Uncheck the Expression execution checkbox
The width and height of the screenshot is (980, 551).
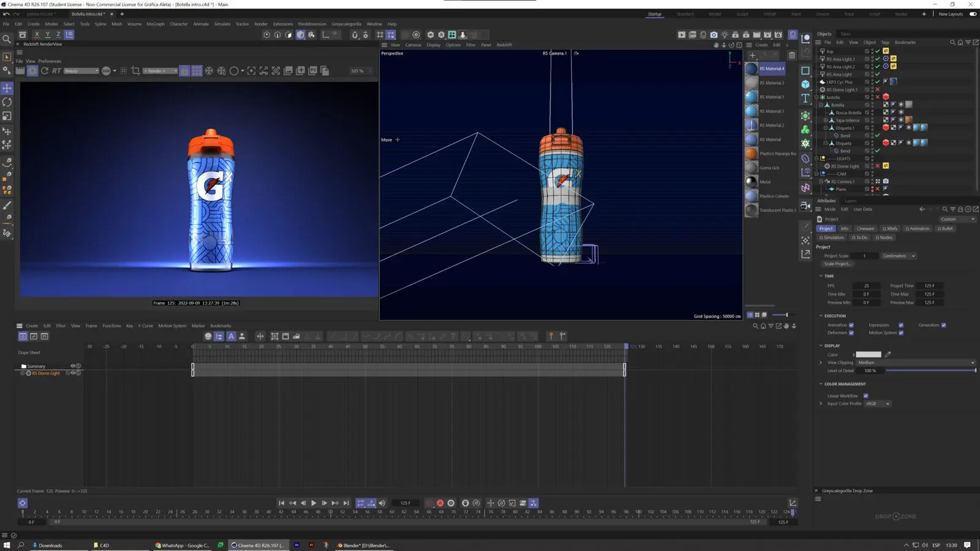click(x=901, y=325)
